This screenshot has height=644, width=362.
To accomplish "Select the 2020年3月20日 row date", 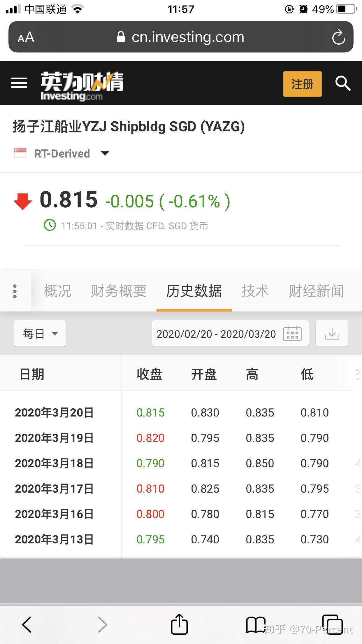I will click(54, 412).
